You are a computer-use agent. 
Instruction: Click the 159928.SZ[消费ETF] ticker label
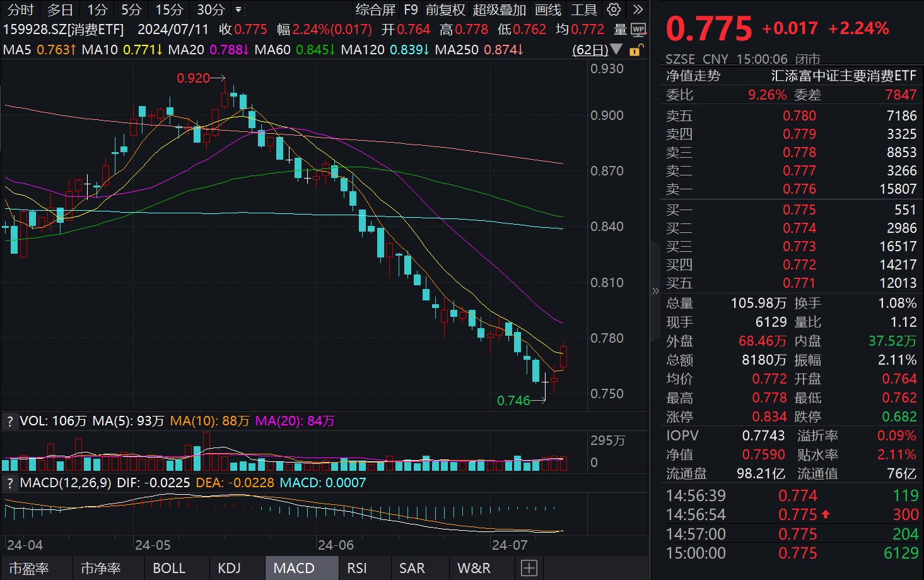[63, 30]
